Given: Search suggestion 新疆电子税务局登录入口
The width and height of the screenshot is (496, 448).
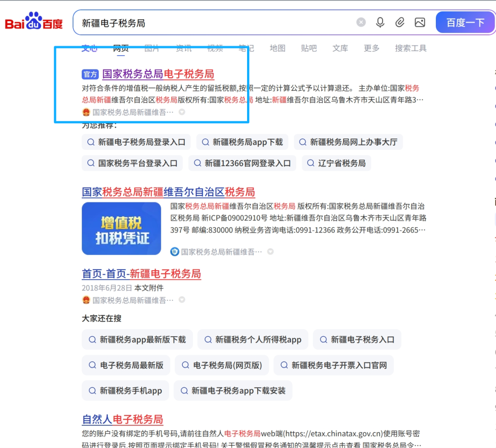Looking at the screenshot, I should 136,142.
